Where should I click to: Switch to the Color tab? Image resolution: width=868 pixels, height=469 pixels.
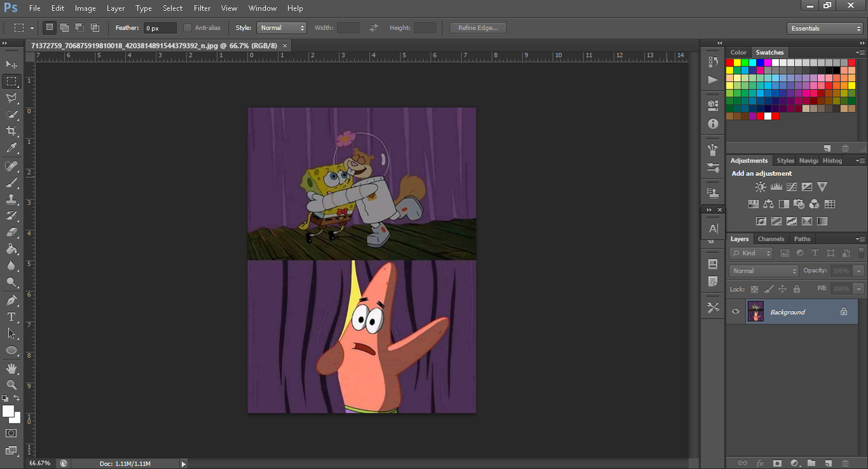pos(738,52)
